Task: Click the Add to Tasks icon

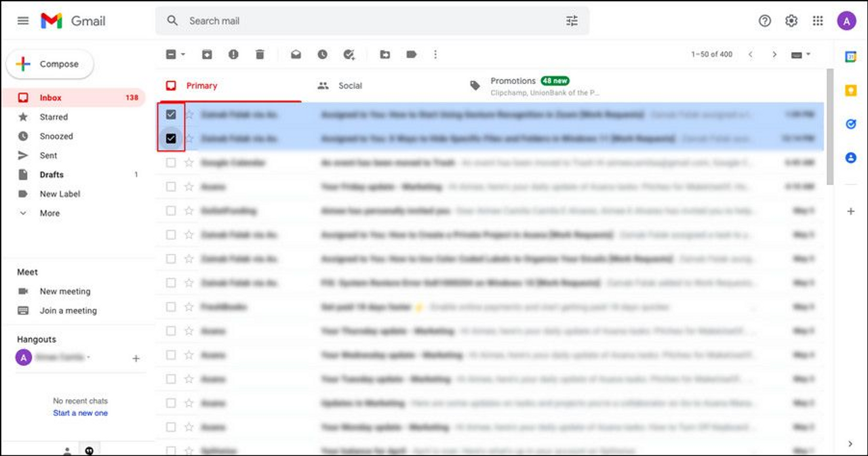Action: [x=349, y=55]
